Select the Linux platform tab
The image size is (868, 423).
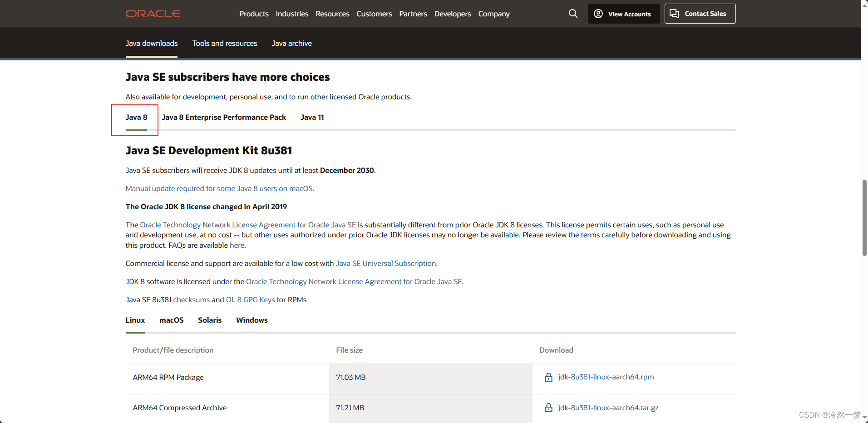[135, 320]
